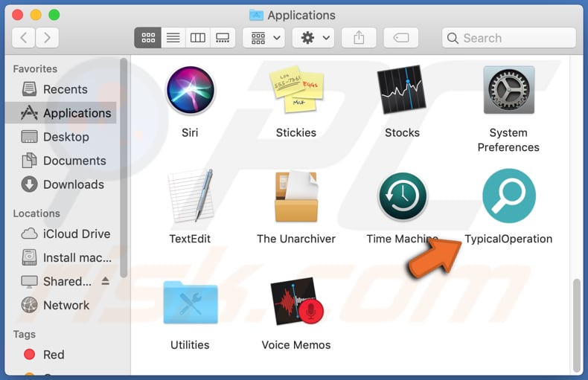Switch to gallery view

point(223,37)
